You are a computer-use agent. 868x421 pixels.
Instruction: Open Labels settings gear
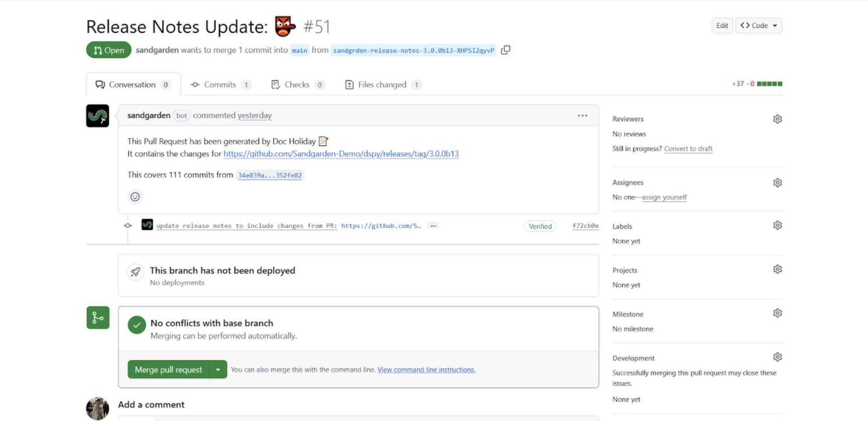pyautogui.click(x=777, y=225)
